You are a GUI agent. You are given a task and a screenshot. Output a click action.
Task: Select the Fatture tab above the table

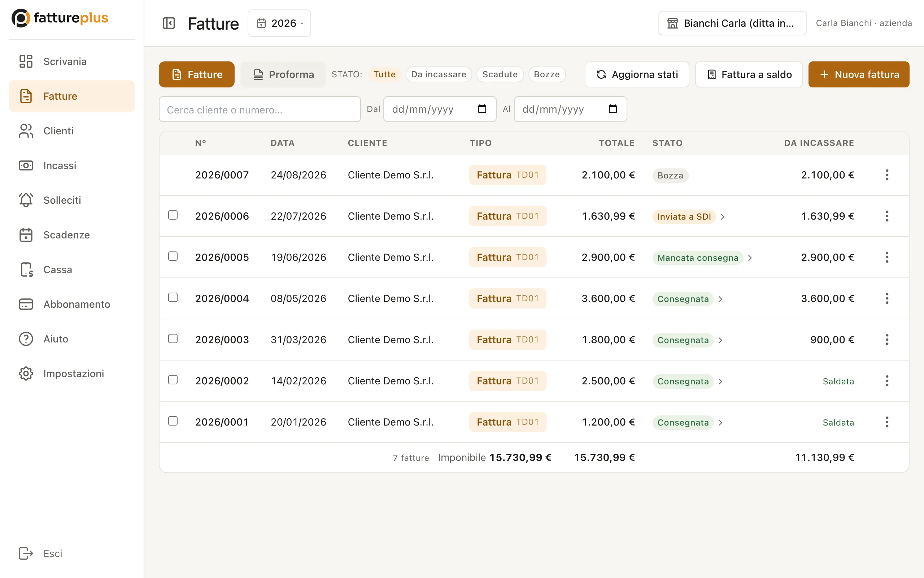pos(197,74)
